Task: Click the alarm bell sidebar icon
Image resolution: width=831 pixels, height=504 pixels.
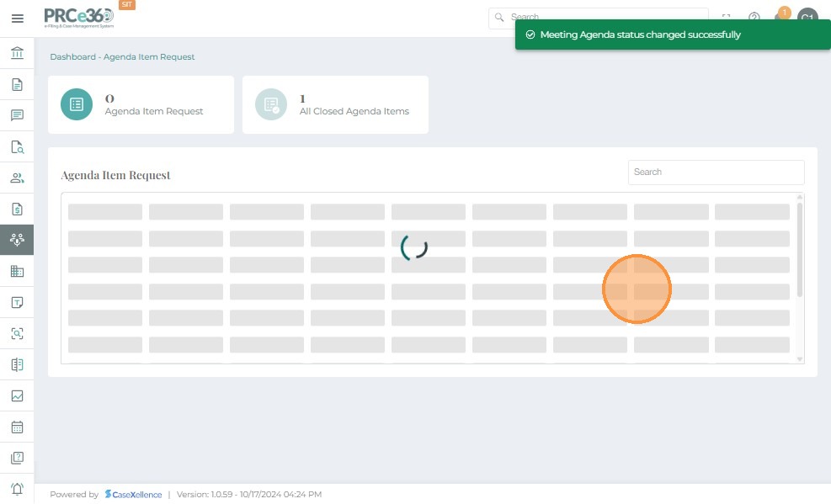Action: [x=17, y=489]
